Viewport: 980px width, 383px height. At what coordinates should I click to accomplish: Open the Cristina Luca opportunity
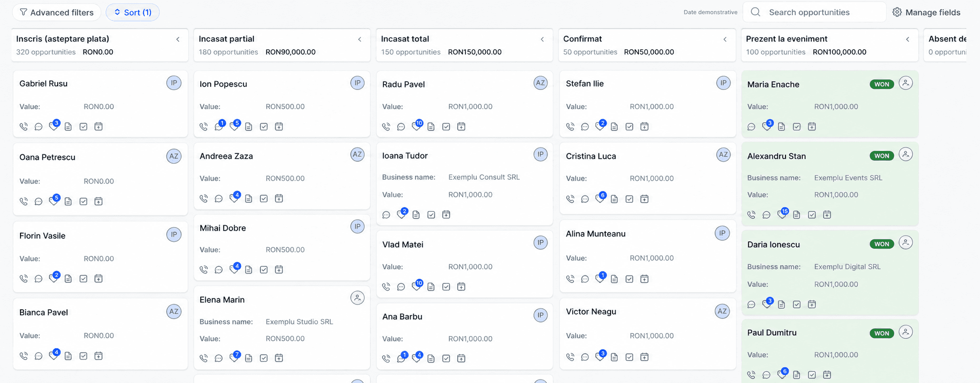[591, 156]
